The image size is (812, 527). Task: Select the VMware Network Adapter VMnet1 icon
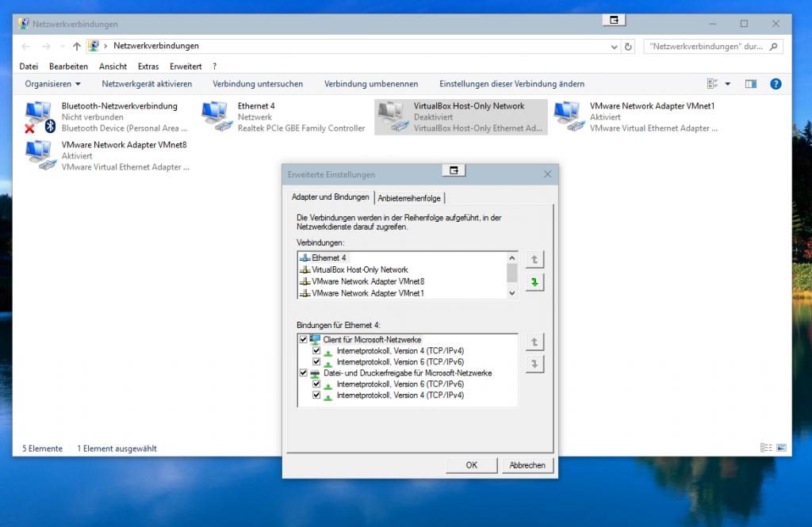(x=569, y=116)
